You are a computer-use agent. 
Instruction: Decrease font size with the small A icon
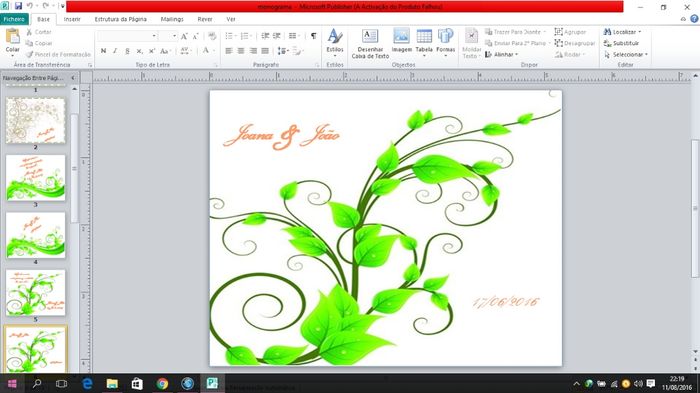[195, 36]
